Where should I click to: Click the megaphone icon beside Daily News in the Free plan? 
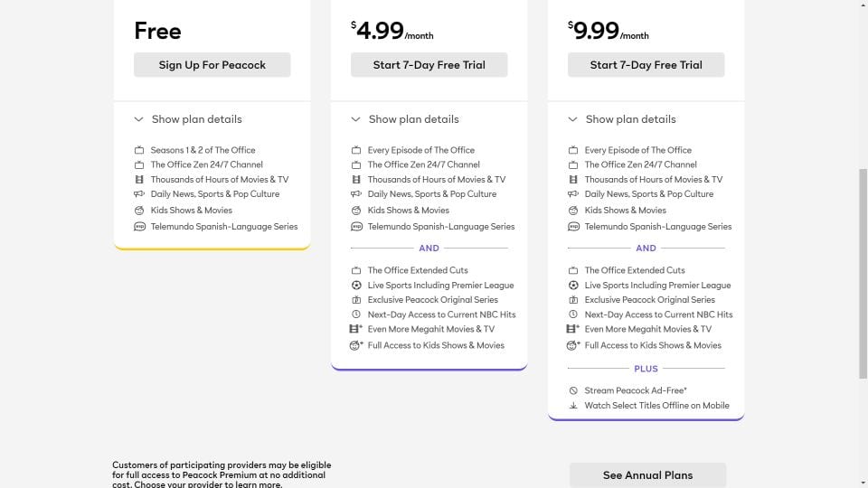pyautogui.click(x=139, y=194)
